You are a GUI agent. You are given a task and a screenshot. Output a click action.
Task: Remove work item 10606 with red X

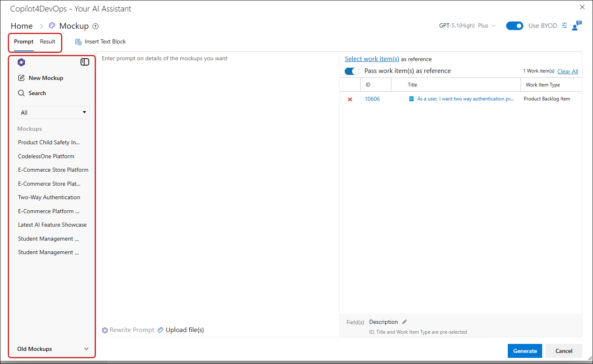point(350,99)
